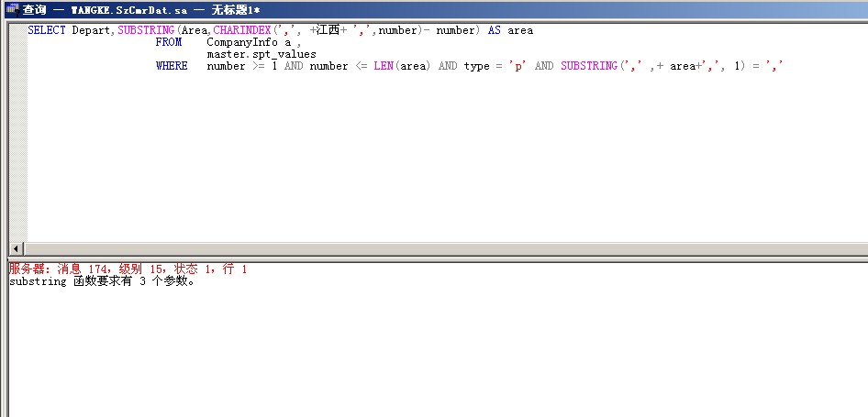This screenshot has width=868, height=417.
Task: Click master.spt_values in the query
Action: [x=262, y=54]
